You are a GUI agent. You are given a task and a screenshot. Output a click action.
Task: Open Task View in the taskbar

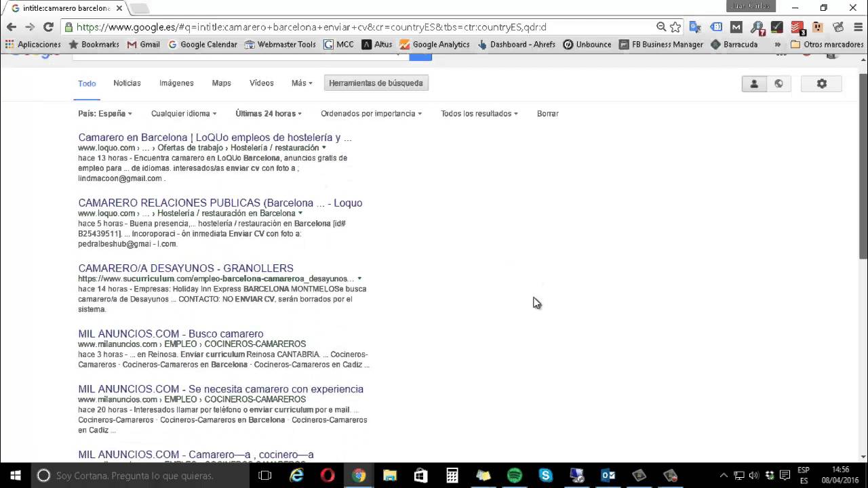click(x=265, y=476)
